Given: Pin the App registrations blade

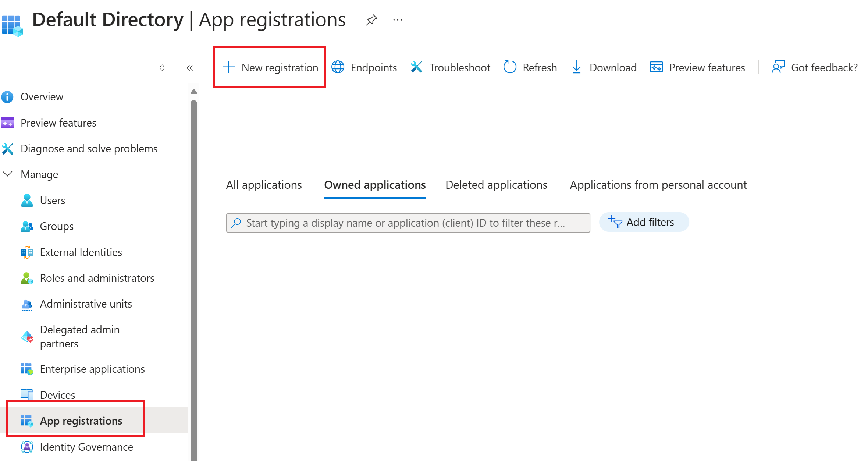Looking at the screenshot, I should [x=371, y=20].
